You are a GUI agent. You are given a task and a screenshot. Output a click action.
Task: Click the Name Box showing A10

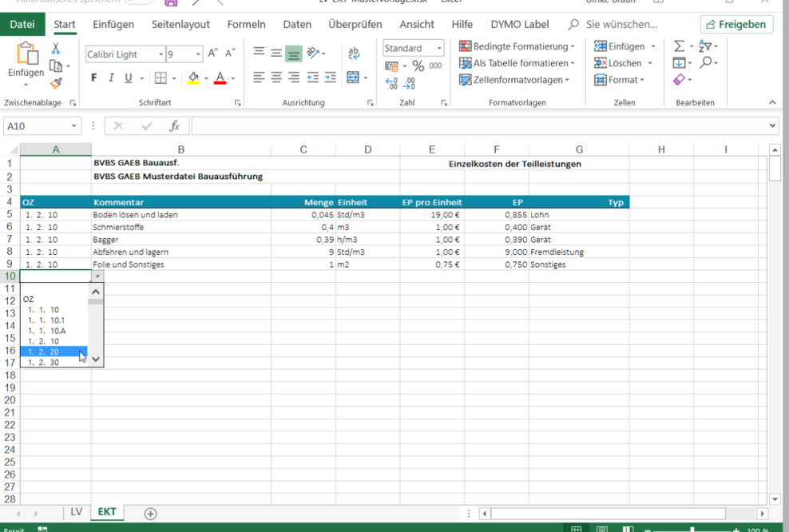pyautogui.click(x=37, y=126)
